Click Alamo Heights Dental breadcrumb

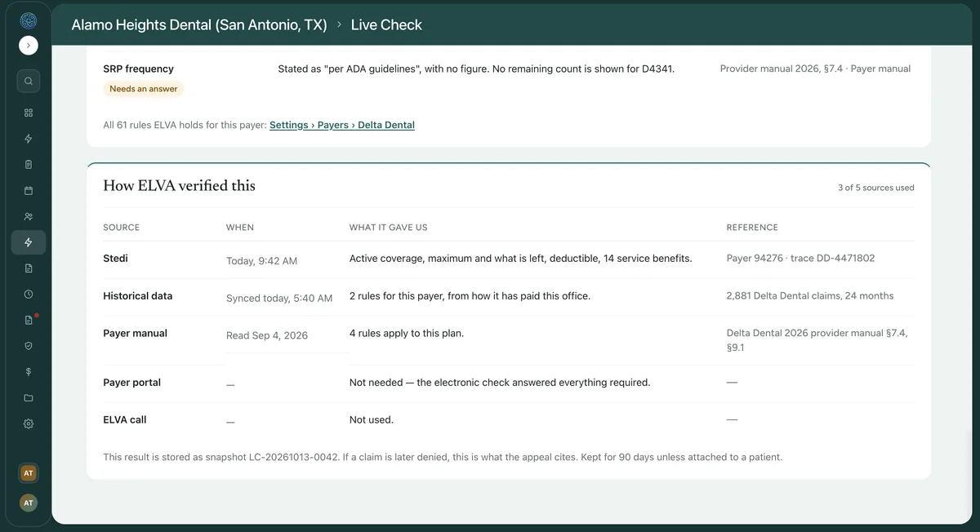click(x=199, y=24)
